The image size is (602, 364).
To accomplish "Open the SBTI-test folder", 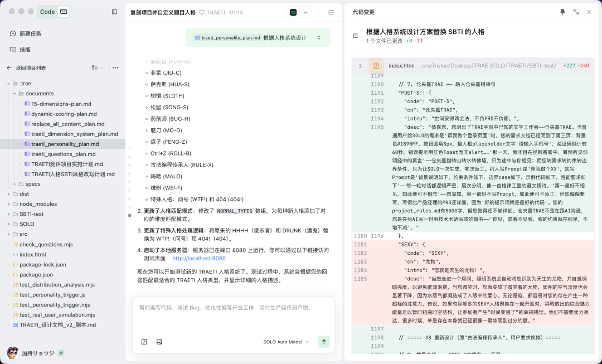I will click(x=32, y=215).
